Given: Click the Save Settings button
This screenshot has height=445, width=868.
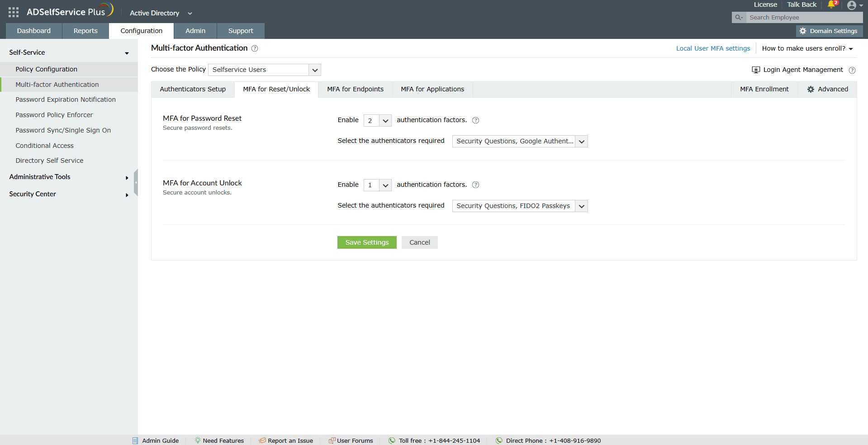Looking at the screenshot, I should pyautogui.click(x=367, y=242).
